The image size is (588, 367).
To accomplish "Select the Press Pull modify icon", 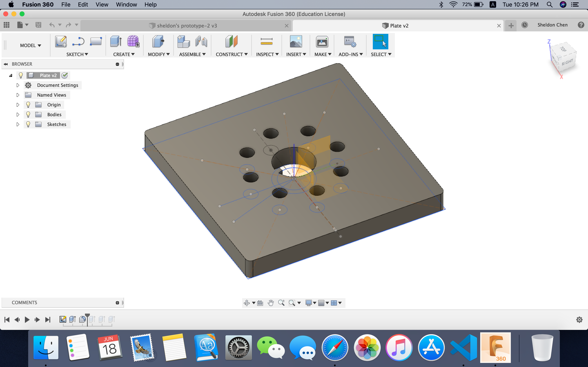I will (x=158, y=42).
